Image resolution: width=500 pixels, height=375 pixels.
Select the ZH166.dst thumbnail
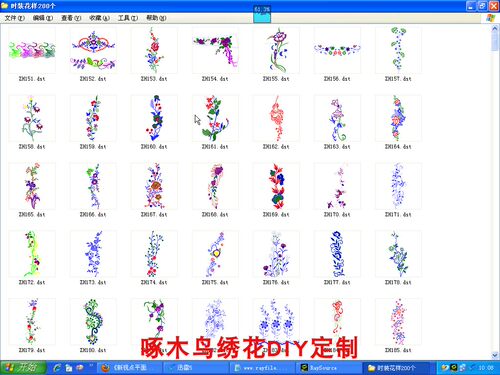pyautogui.click(x=93, y=186)
